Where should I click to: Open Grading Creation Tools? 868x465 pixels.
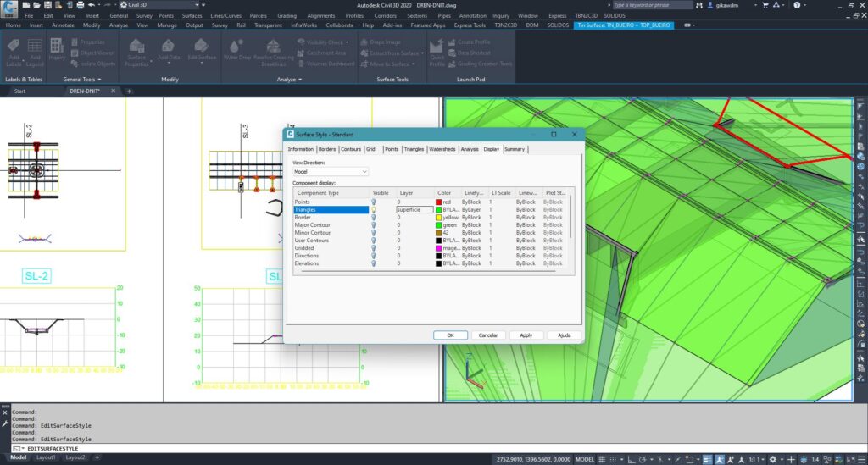tap(480, 64)
